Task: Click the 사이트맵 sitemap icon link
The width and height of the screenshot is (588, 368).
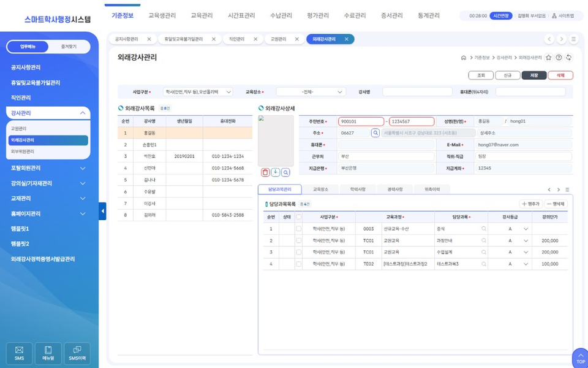Action: [562, 16]
